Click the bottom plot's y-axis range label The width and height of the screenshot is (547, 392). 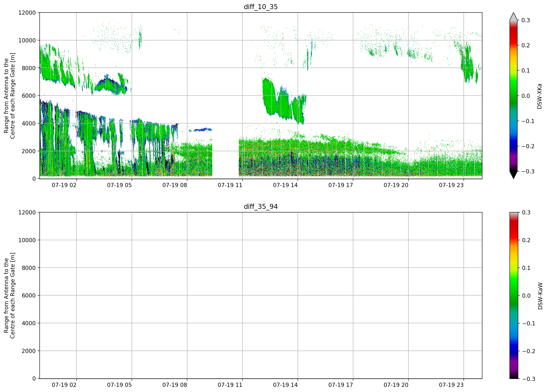tap(9, 295)
